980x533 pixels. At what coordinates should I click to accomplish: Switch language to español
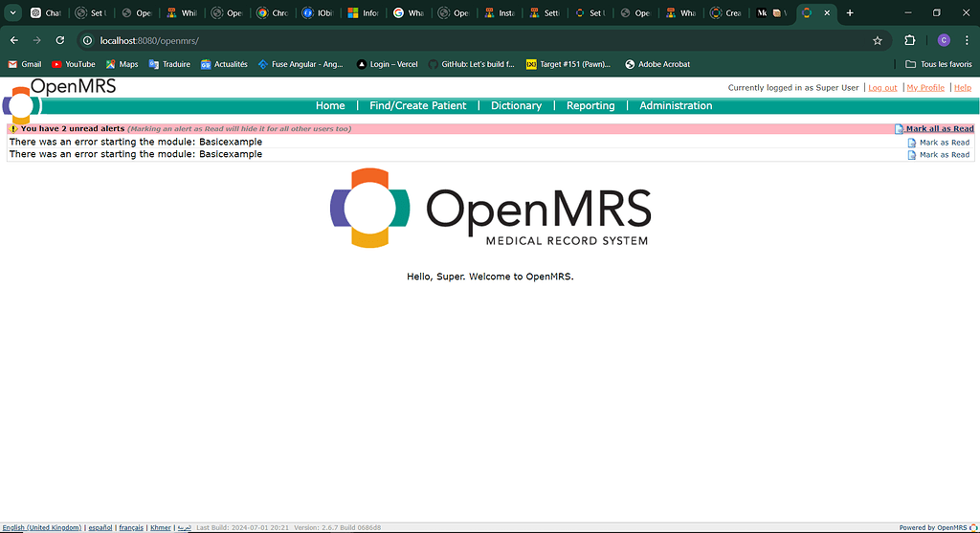coord(100,528)
